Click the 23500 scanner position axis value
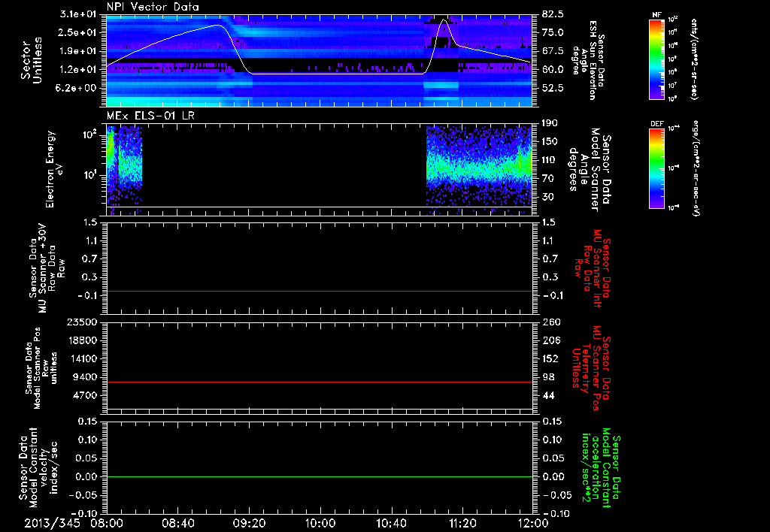Image resolution: width=770 pixels, height=532 pixels. coord(81,322)
